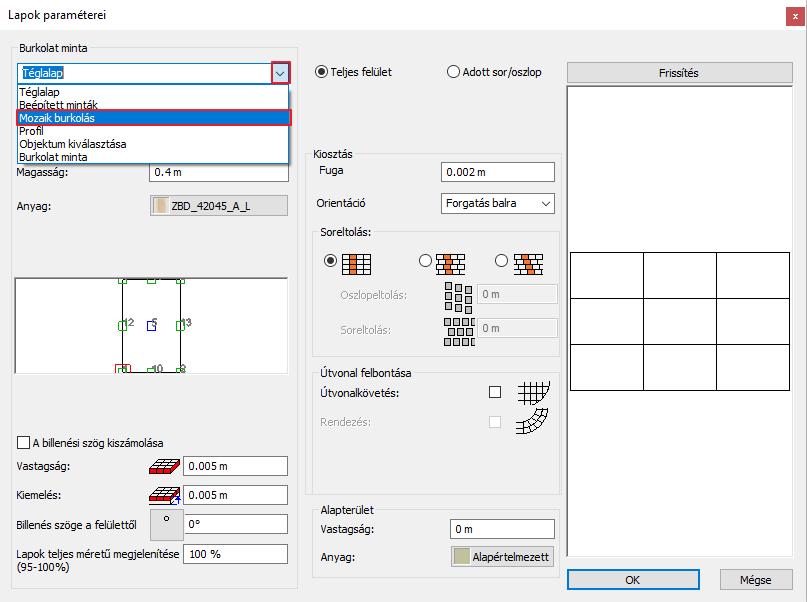807x602 pixels.
Task: Select Adott sor/oszlop radio button
Action: [x=453, y=72]
